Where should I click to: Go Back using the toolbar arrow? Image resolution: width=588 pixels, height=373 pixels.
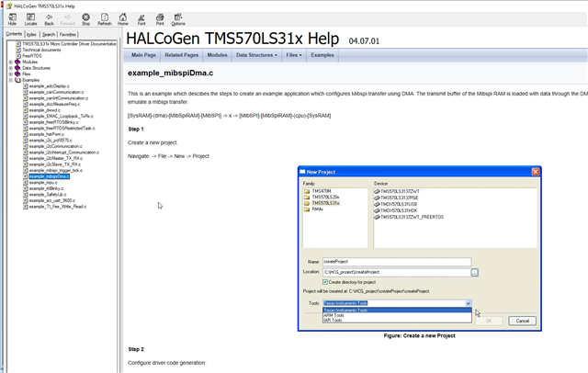click(49, 19)
